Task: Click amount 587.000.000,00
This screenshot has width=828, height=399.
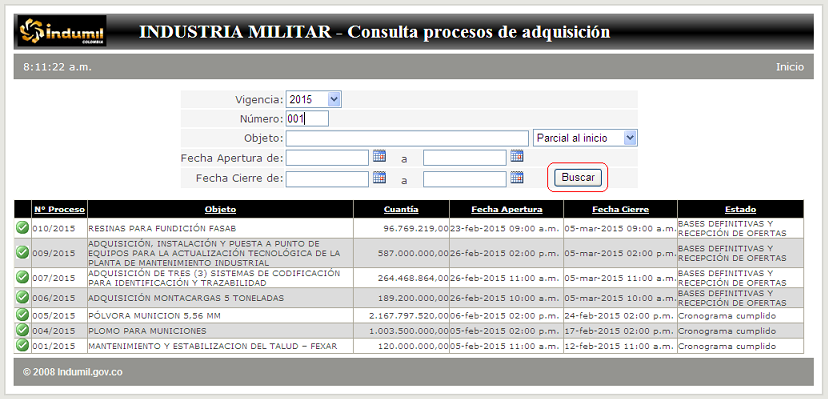Action: (413, 253)
